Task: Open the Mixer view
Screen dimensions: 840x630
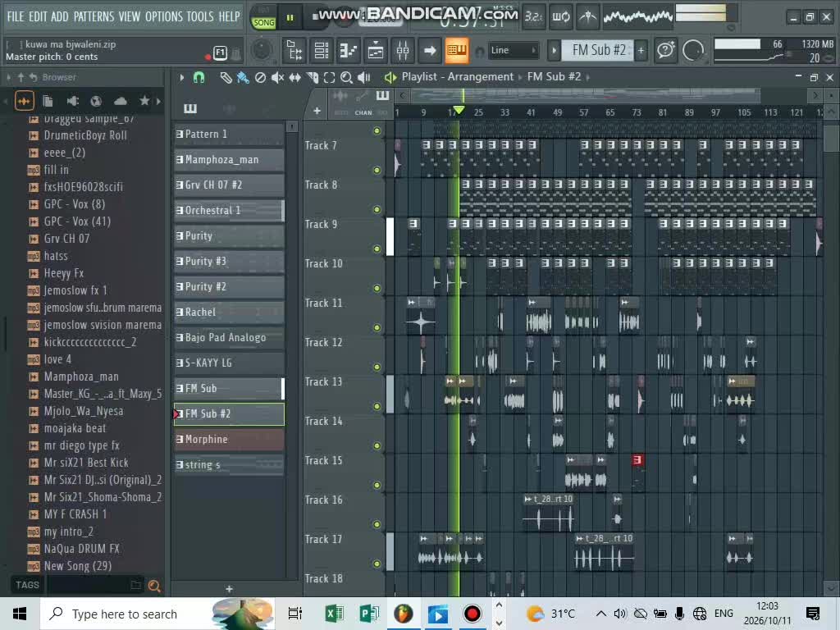Action: point(402,51)
